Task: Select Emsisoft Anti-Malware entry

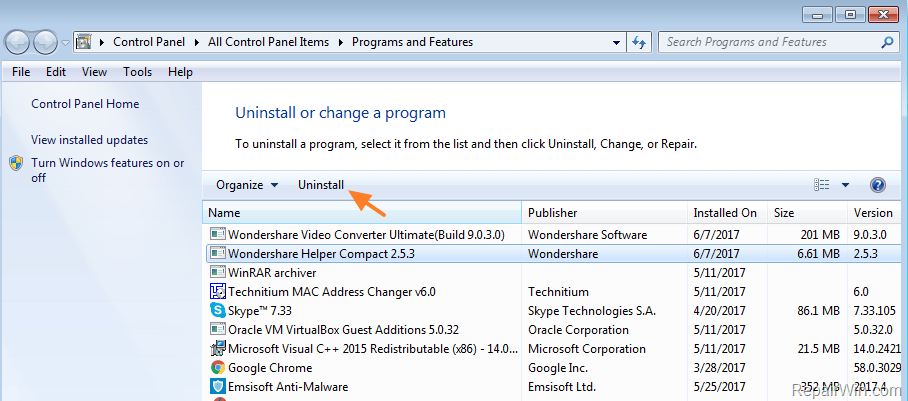Action: pos(556,387)
